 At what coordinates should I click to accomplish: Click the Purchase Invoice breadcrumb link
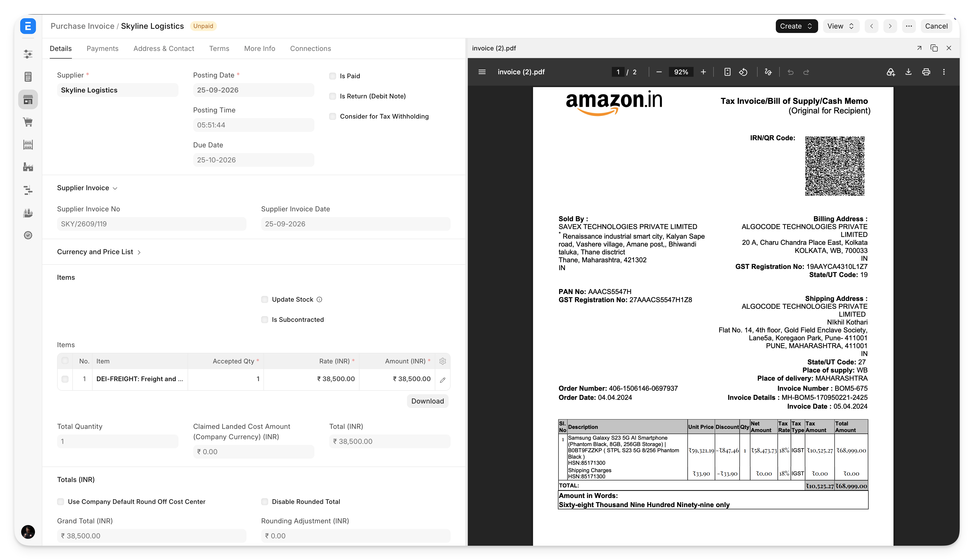pos(82,26)
